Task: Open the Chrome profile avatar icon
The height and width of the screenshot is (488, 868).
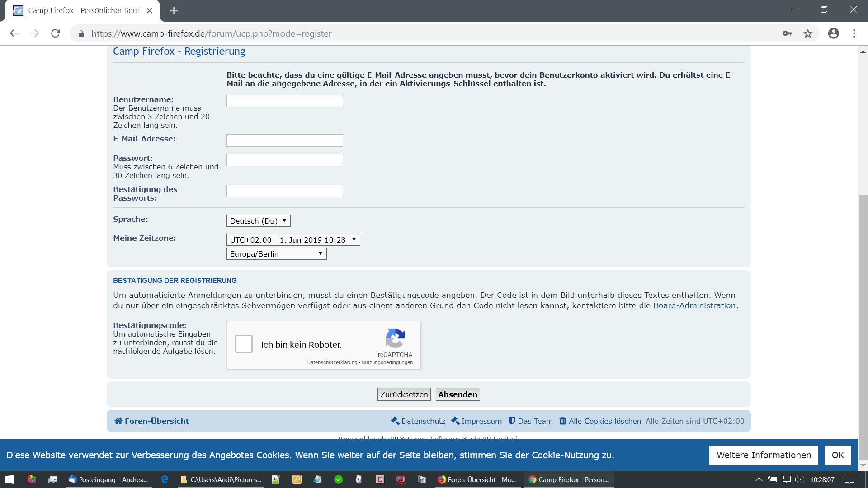Action: [x=833, y=33]
